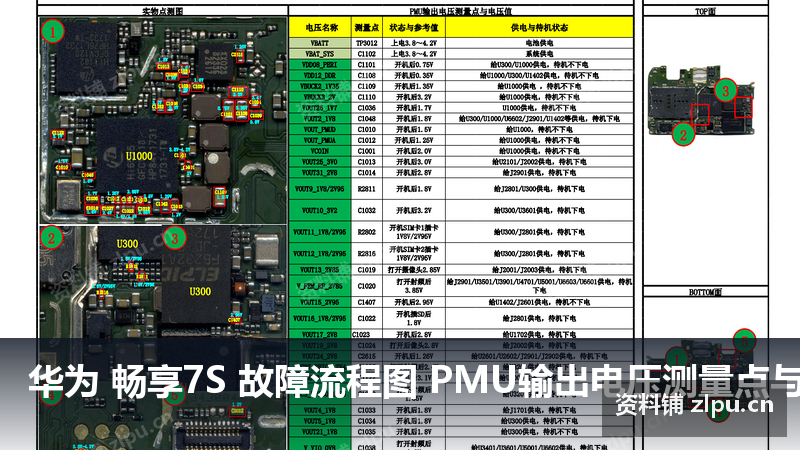
Task: Select the VOUT13_2V85 voltage name cell
Action: (x=320, y=270)
